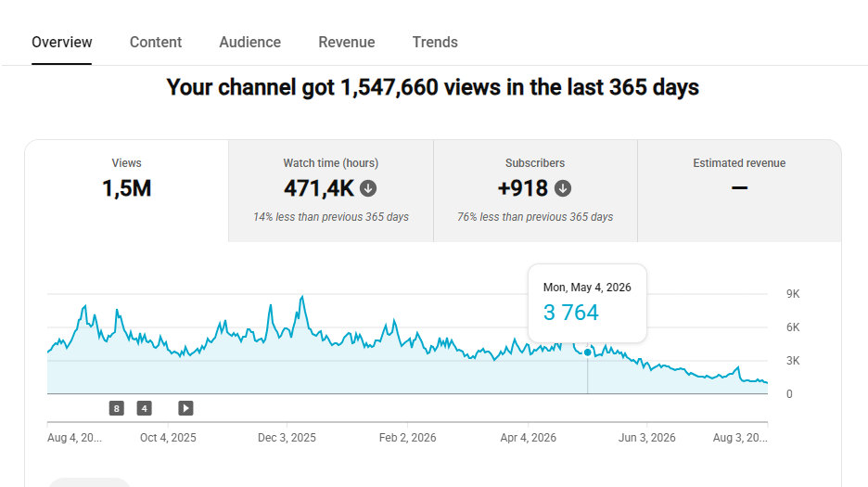The height and width of the screenshot is (487, 868).
Task: Click the highlighted May 4 data point dot
Action: click(x=587, y=352)
